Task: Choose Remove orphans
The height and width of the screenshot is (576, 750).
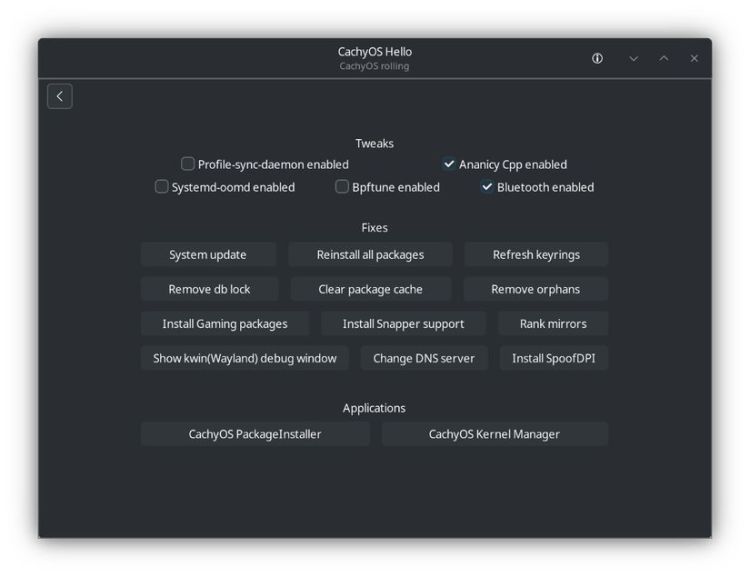Action: tap(536, 290)
